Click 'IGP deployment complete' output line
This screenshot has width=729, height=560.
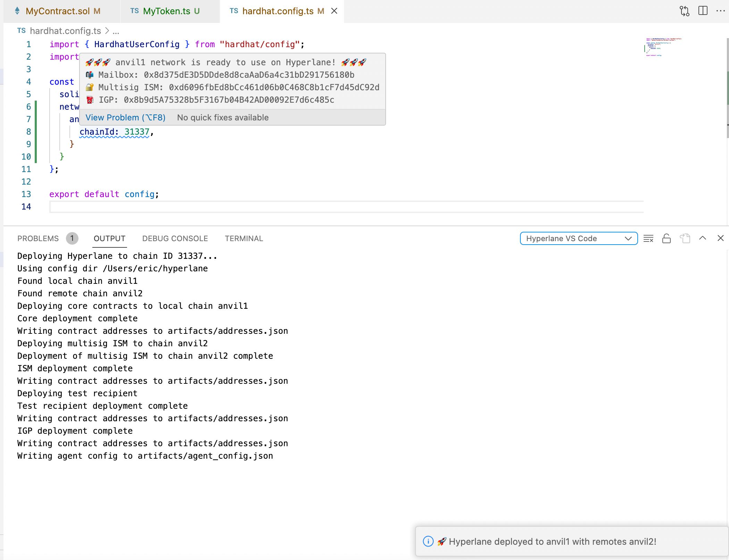pyautogui.click(x=75, y=431)
